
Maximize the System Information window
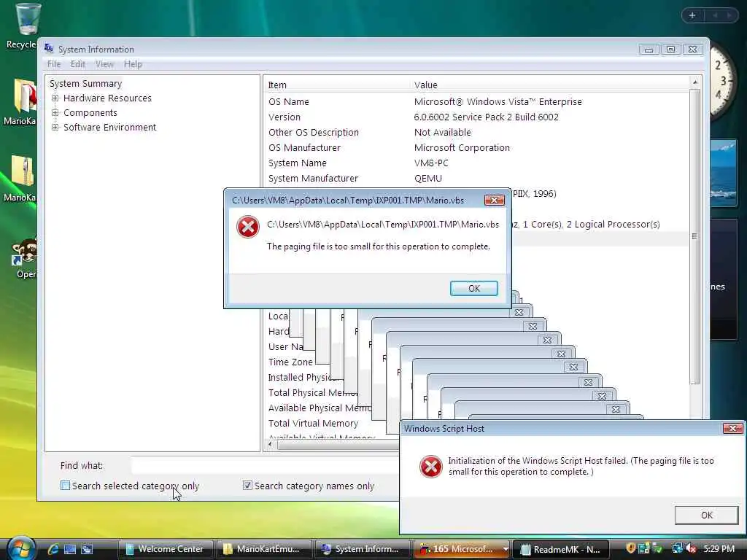click(x=670, y=49)
